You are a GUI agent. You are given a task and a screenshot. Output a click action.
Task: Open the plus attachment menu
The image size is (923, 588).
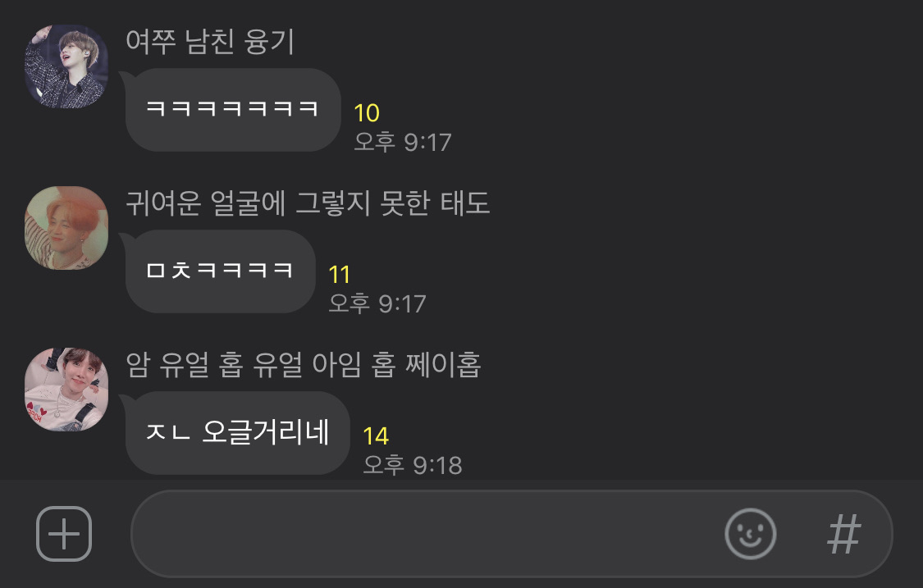point(63,533)
